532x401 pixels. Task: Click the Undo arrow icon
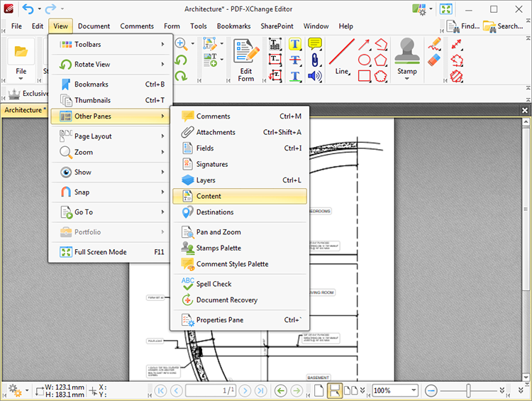(28, 9)
